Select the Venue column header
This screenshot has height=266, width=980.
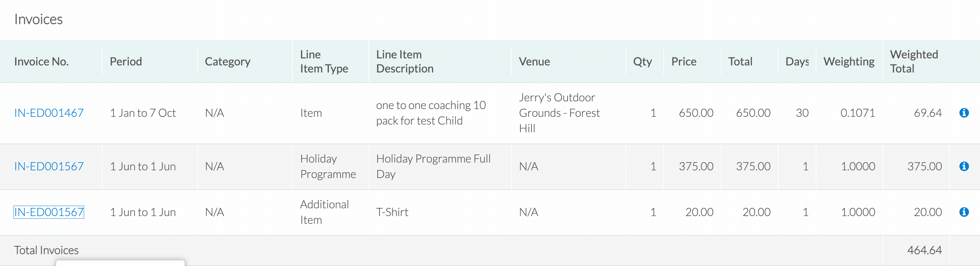point(534,61)
